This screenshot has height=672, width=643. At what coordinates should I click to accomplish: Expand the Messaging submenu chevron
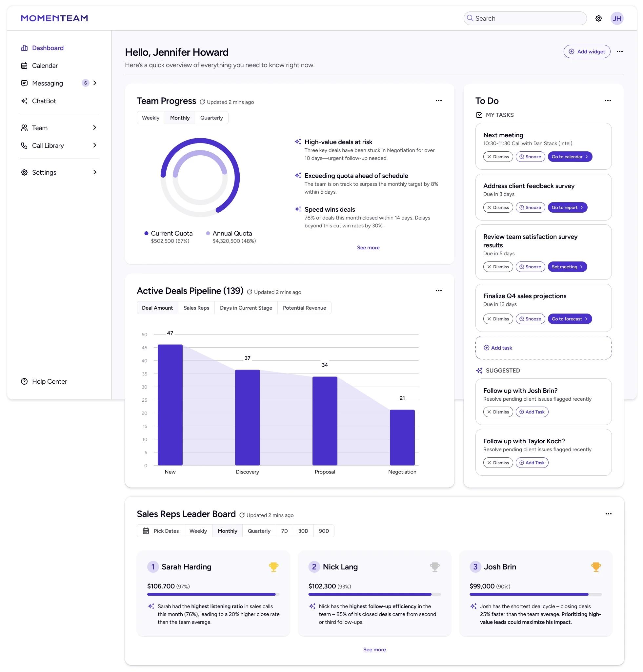pyautogui.click(x=95, y=83)
